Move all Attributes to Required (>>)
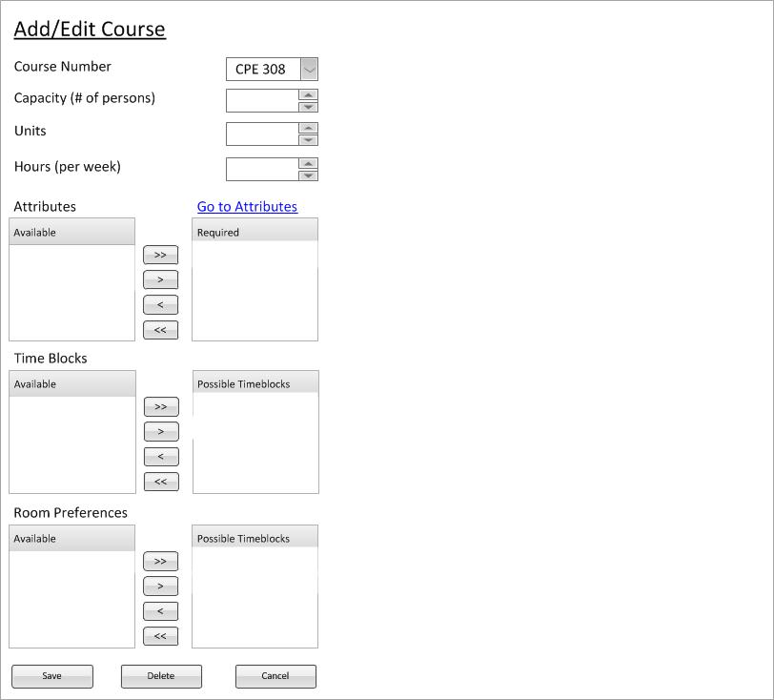The height and width of the screenshot is (700, 774). 160,255
